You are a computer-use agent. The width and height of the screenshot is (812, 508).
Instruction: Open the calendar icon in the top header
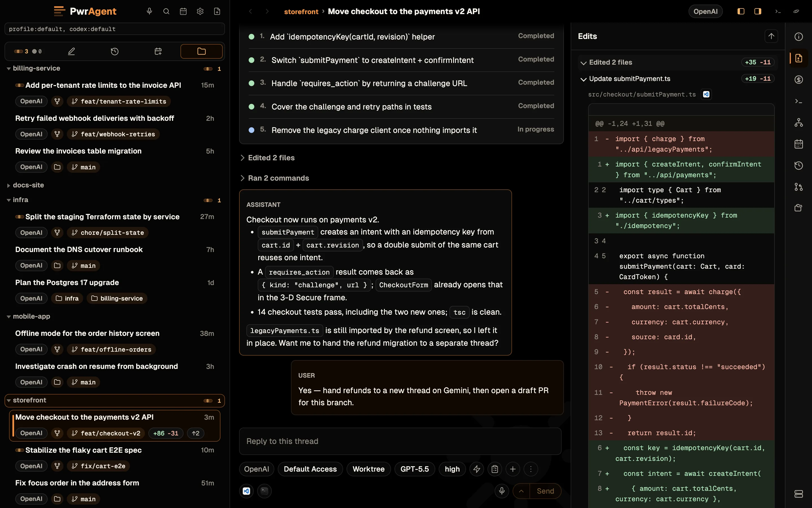coord(183,11)
